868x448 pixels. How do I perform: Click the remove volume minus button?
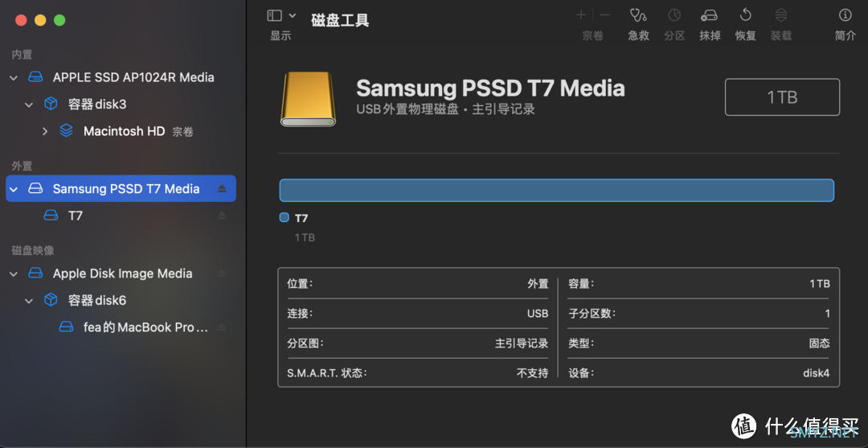(x=605, y=15)
